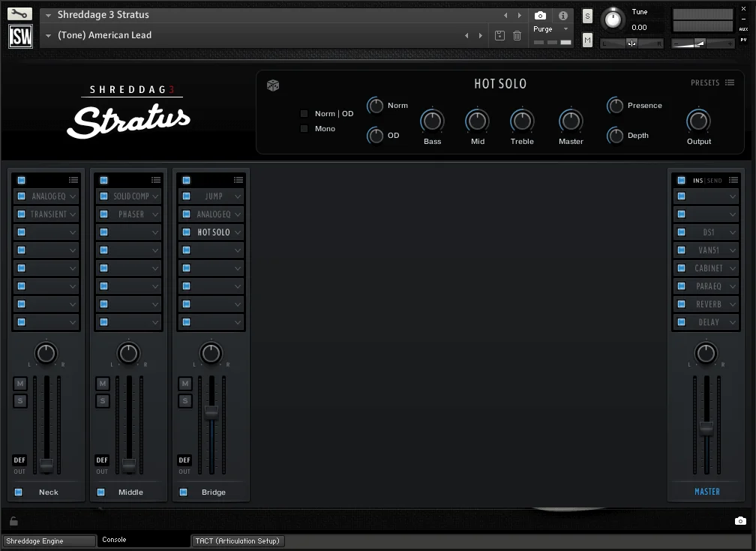Screen dimensions: 756x551
Task: Mute the Middle channel
Action: 102,384
